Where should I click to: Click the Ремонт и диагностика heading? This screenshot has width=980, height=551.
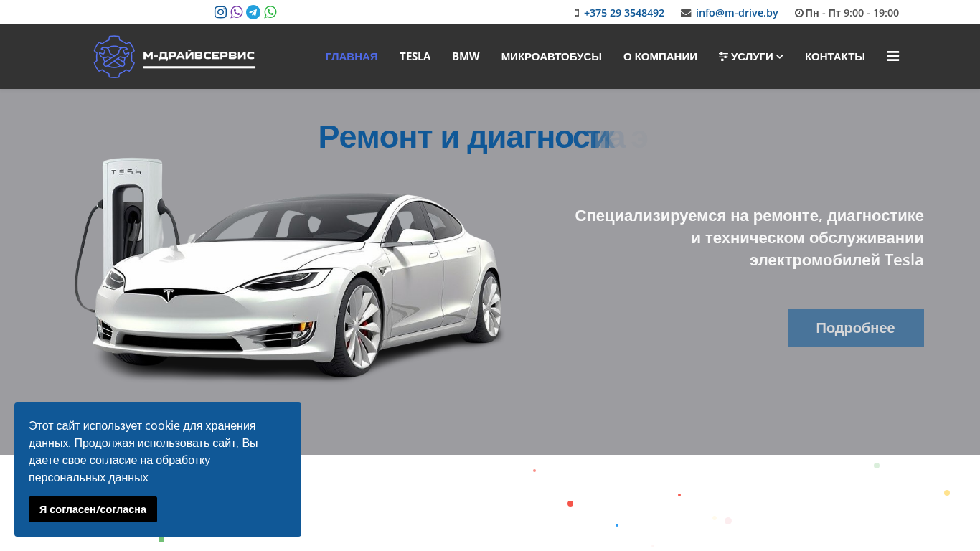[482, 137]
